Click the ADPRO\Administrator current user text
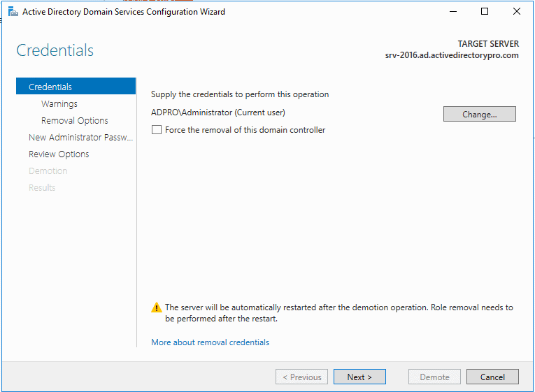The height and width of the screenshot is (392, 535). [218, 112]
